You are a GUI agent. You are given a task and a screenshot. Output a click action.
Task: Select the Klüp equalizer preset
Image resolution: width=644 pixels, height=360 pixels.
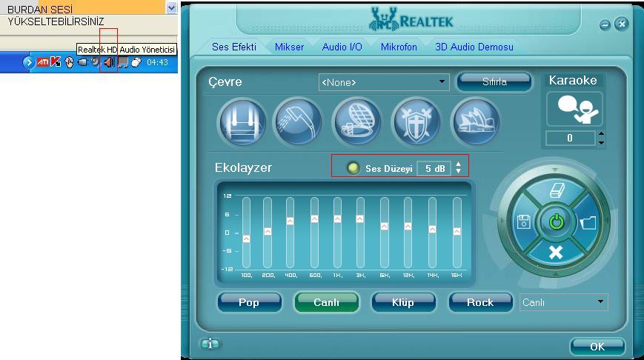403,302
